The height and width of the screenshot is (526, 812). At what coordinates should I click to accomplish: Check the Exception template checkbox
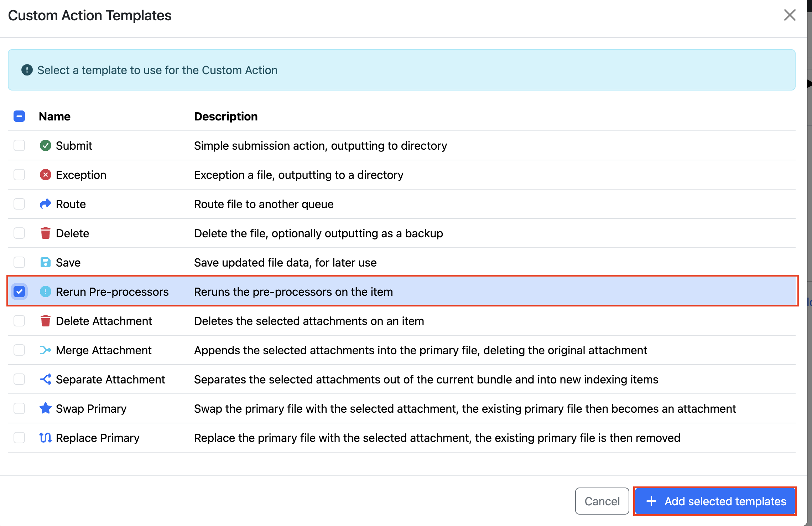(19, 175)
